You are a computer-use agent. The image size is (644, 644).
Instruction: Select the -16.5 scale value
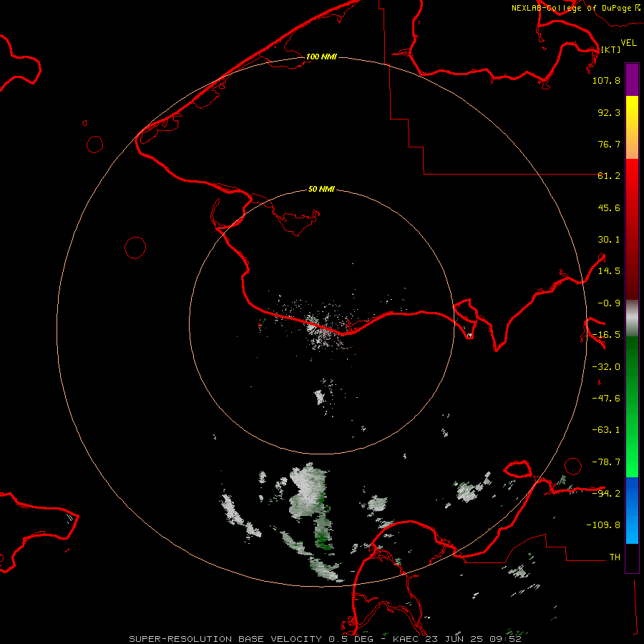click(606, 335)
